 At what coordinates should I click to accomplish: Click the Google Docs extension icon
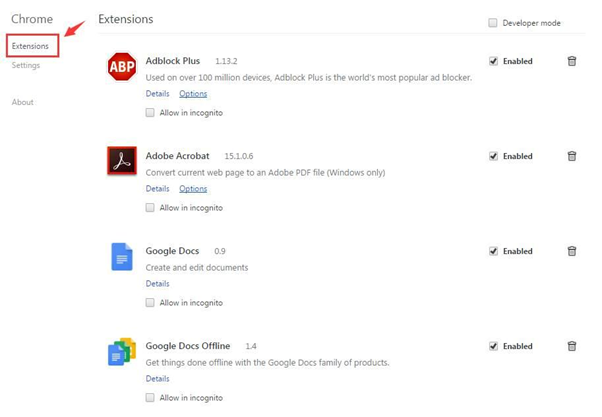121,257
